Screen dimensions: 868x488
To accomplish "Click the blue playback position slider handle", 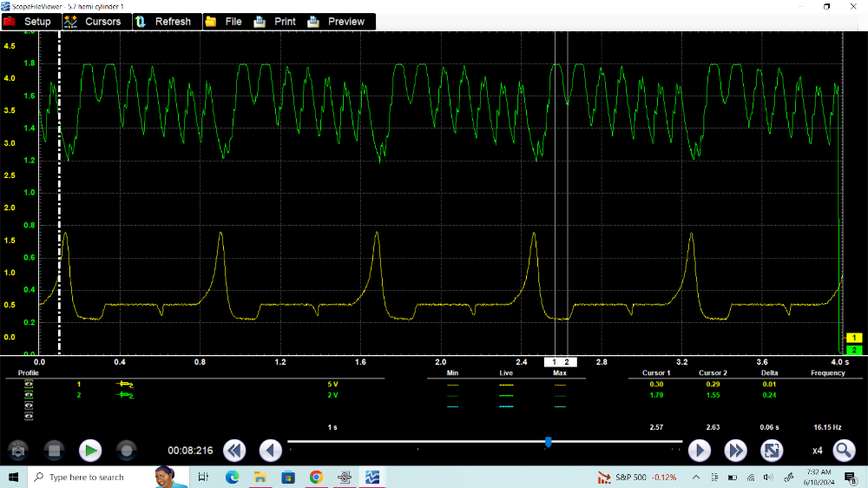I will pyautogui.click(x=548, y=442).
